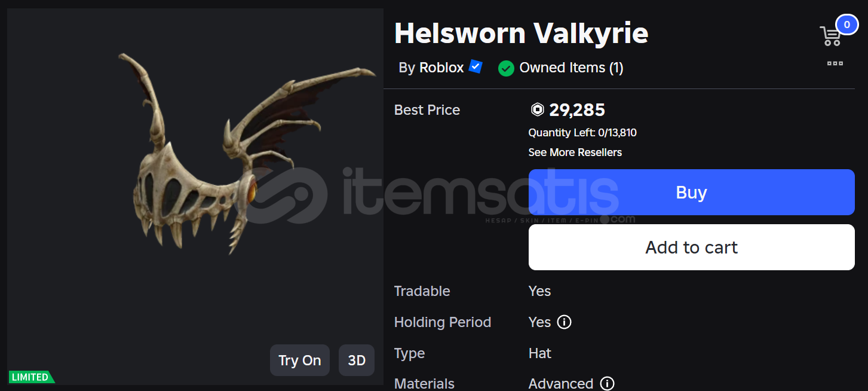Viewport: 868px width, 391px height.
Task: Click the Quantity Left 0/13,810 text
Action: 582,133
